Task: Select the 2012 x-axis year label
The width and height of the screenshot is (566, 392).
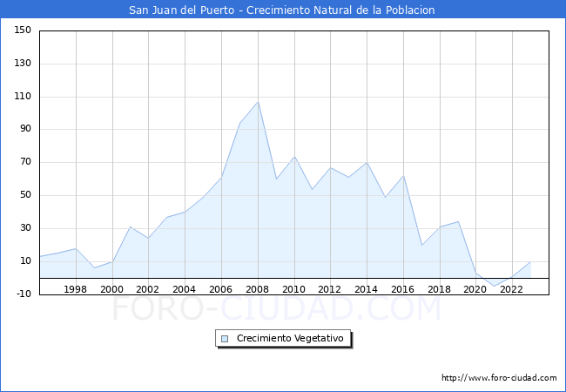Action: (x=329, y=289)
